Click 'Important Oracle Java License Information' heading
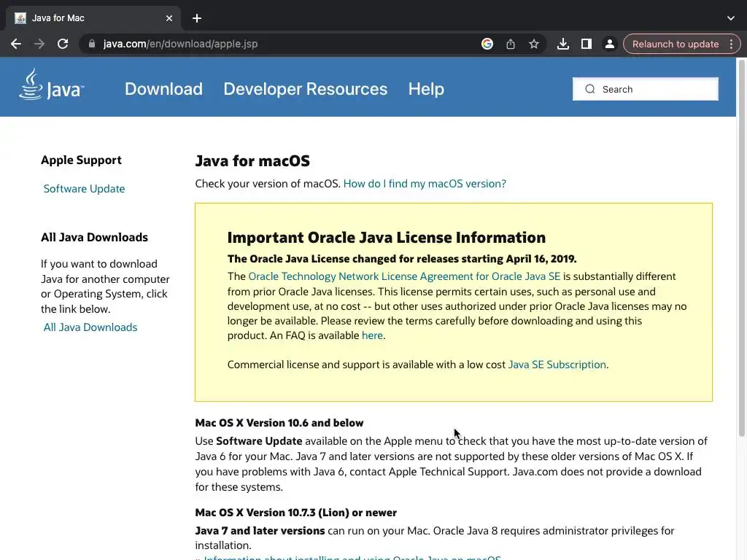This screenshot has height=560, width=747. (387, 237)
